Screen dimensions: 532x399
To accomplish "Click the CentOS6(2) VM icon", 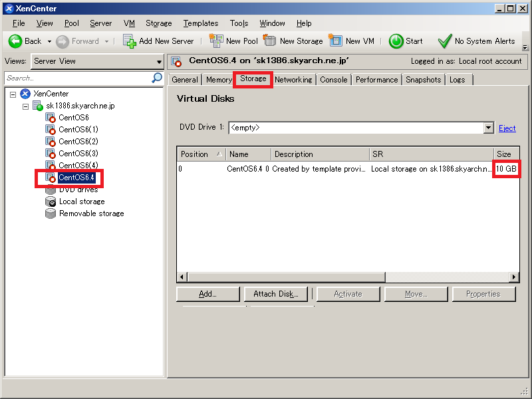I will tap(51, 142).
